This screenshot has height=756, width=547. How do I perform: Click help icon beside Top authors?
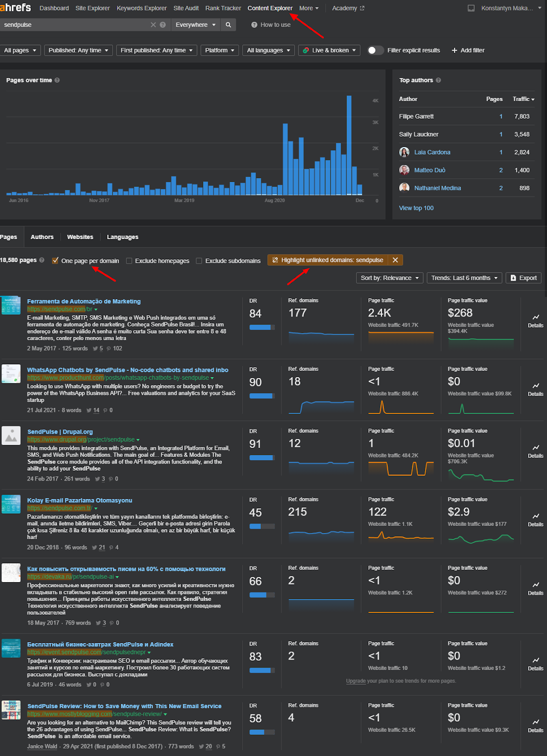(438, 80)
